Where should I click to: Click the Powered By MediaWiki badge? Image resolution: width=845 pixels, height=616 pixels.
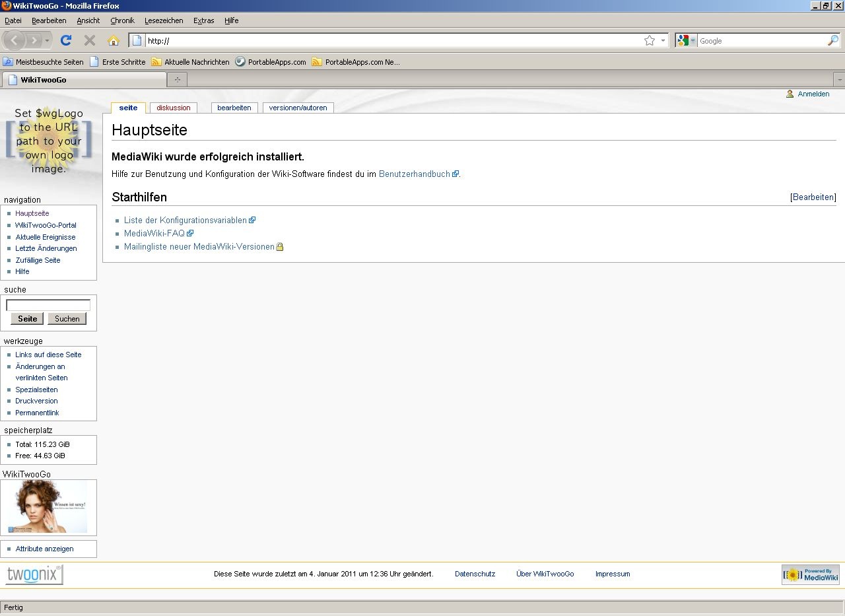(x=811, y=574)
